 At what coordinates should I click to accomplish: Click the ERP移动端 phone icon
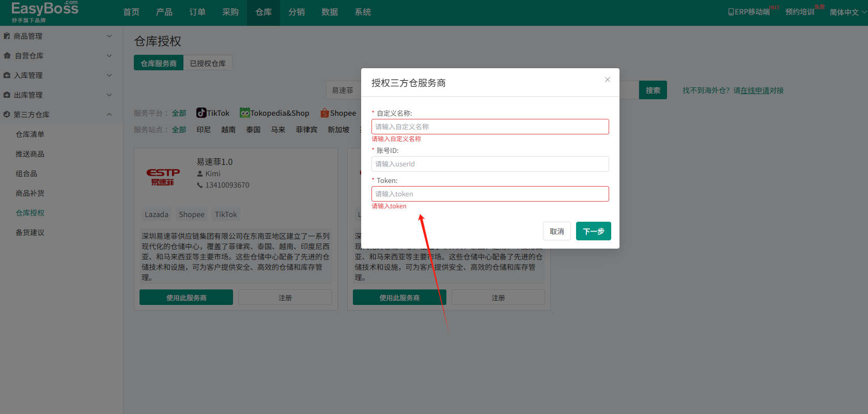point(731,12)
